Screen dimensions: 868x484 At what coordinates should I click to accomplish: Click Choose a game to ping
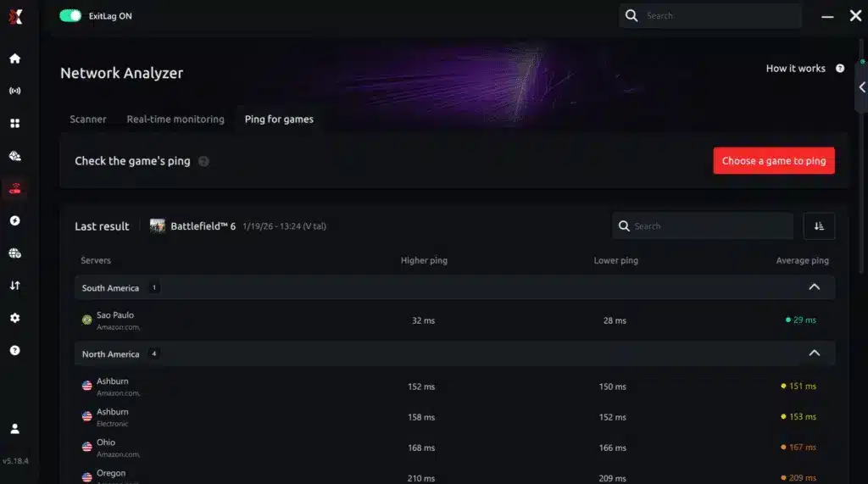(x=774, y=160)
